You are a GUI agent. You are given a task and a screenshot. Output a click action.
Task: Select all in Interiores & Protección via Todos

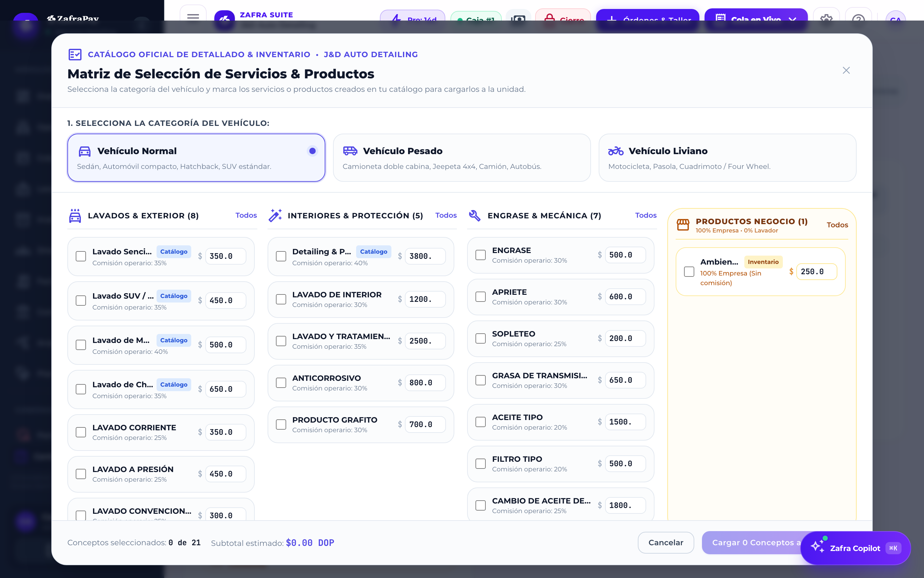pyautogui.click(x=446, y=215)
